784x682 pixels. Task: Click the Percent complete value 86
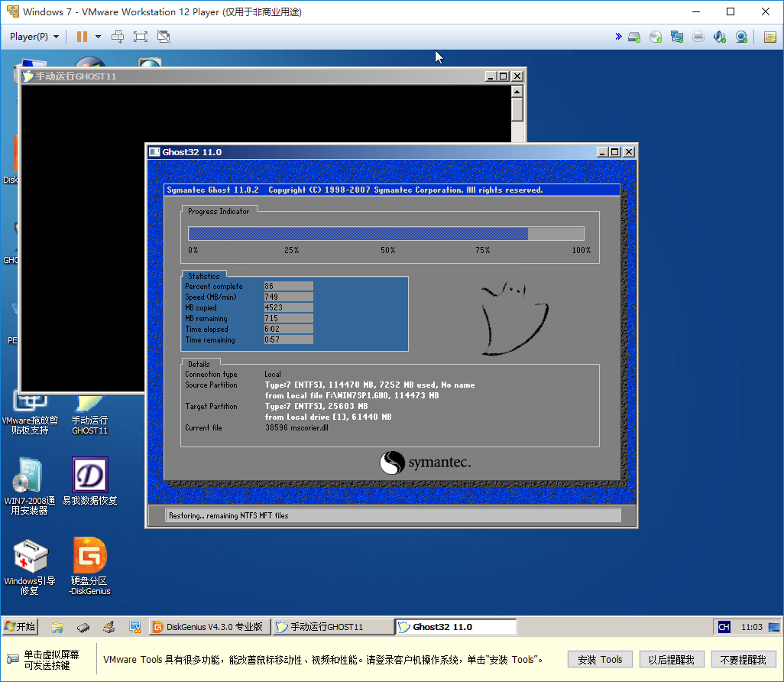point(289,286)
